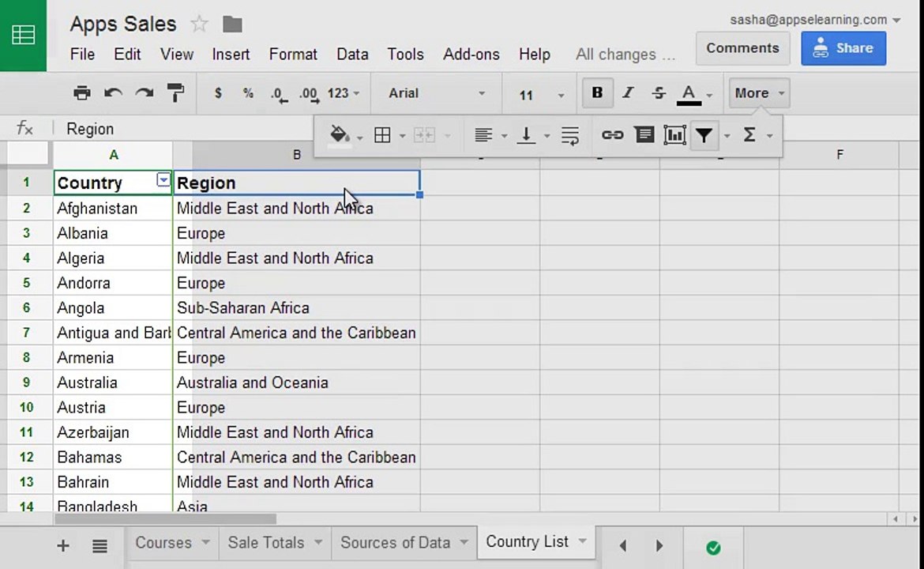Expand vertical align dropdown arrow

click(x=547, y=136)
